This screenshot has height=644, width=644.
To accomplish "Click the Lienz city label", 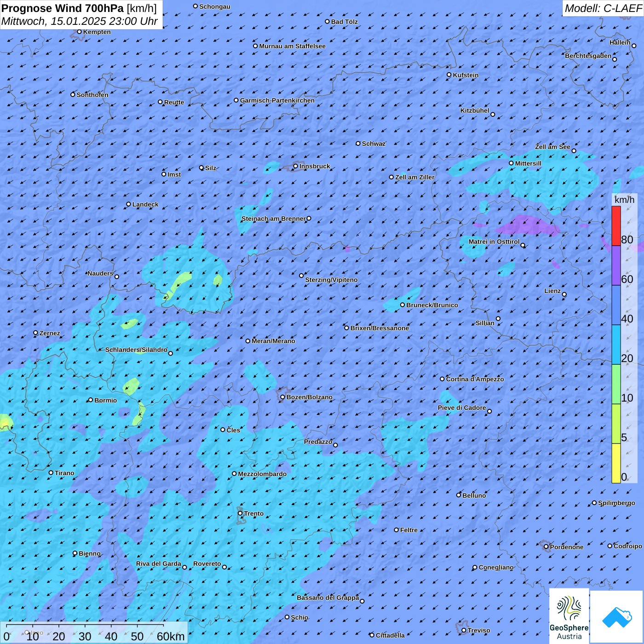I will coord(552,291).
